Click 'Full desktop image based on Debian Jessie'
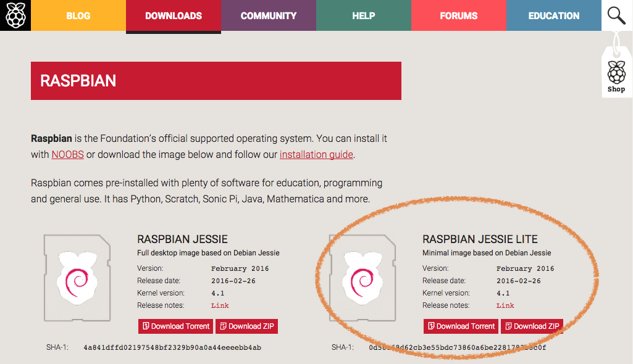Screen dimensions: 633x364 208,253
